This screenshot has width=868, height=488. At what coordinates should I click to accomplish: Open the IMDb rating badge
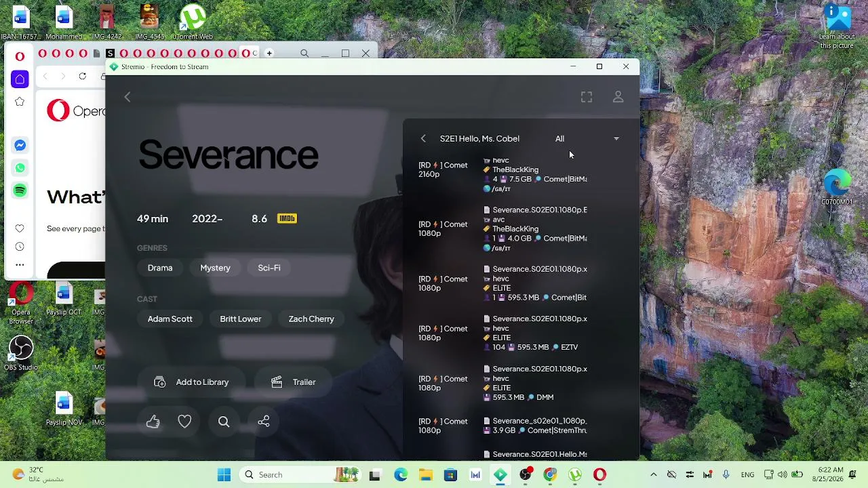coord(287,218)
